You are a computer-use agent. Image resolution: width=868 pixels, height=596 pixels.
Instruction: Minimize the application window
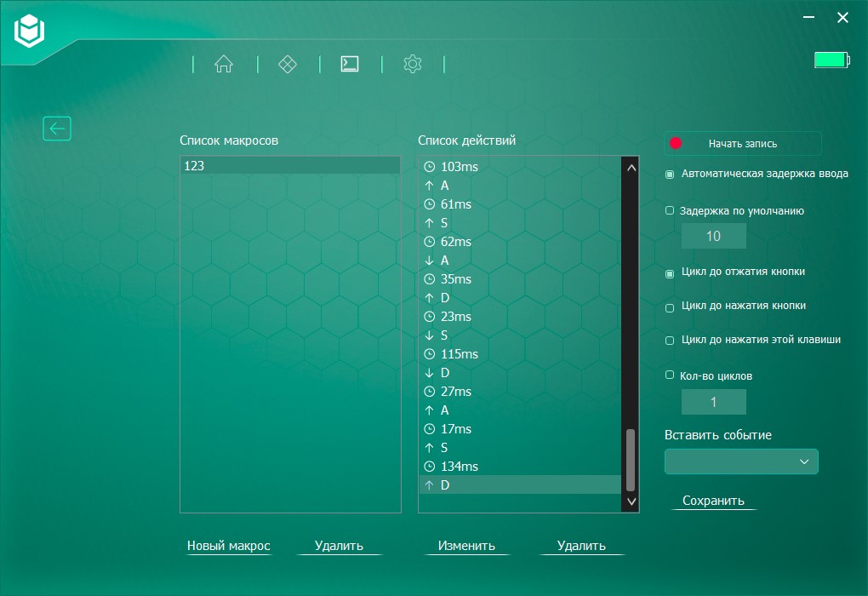pos(808,18)
